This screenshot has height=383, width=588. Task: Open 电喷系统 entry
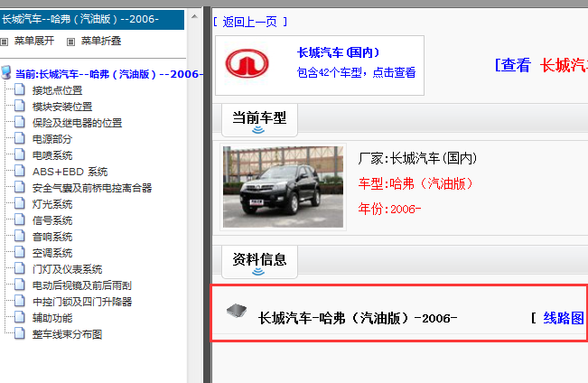tap(52, 155)
